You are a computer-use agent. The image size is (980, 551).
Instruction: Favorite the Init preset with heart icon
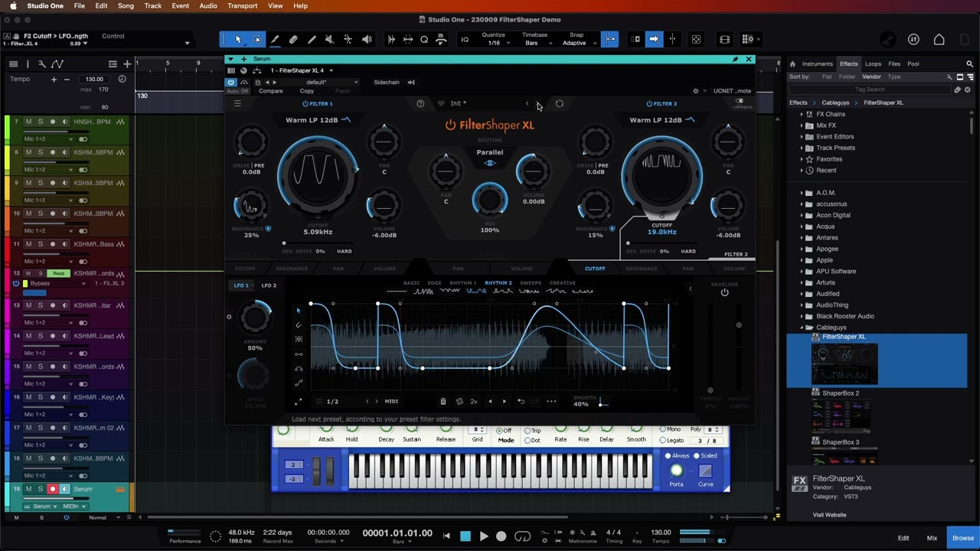point(441,103)
